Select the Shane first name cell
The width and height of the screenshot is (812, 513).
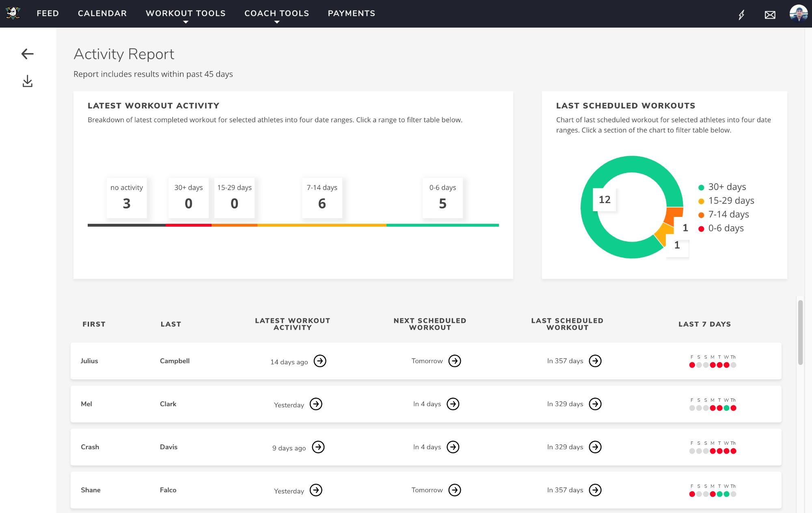coord(91,490)
